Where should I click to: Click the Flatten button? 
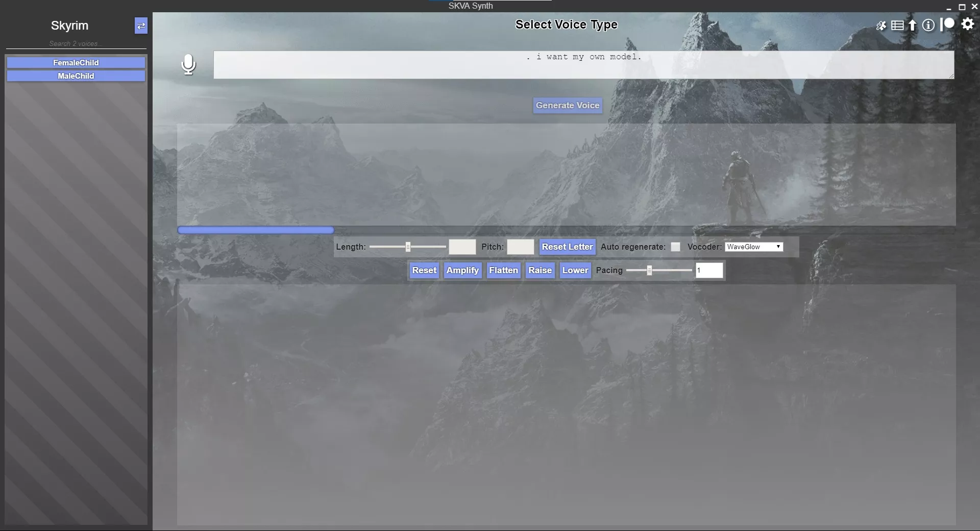point(503,270)
